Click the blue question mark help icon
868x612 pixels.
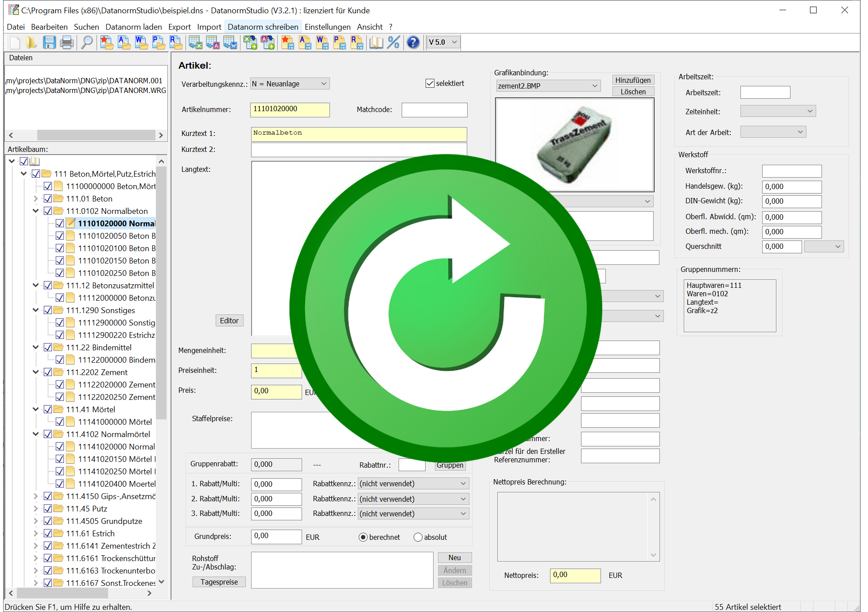pos(413,43)
